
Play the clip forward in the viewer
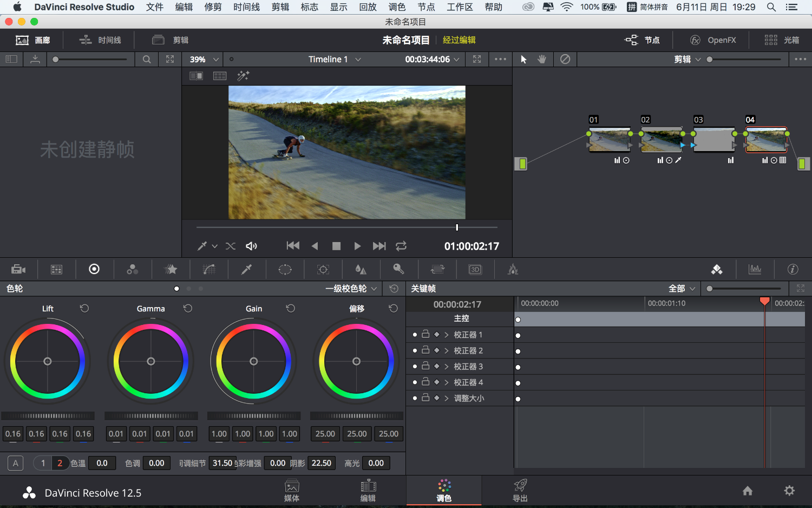click(357, 246)
